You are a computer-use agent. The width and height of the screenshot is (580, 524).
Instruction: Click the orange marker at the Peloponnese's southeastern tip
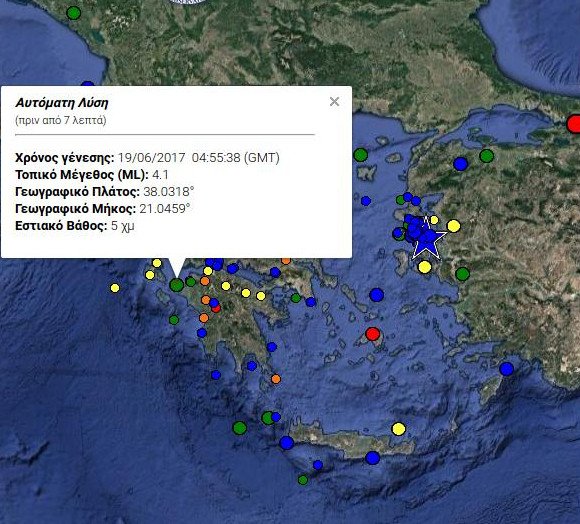(276, 379)
